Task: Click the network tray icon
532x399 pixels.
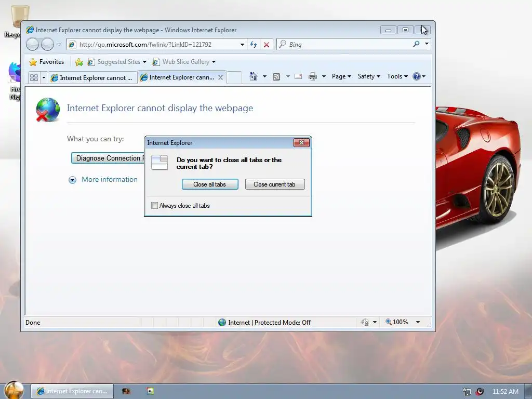Action: 467,392
